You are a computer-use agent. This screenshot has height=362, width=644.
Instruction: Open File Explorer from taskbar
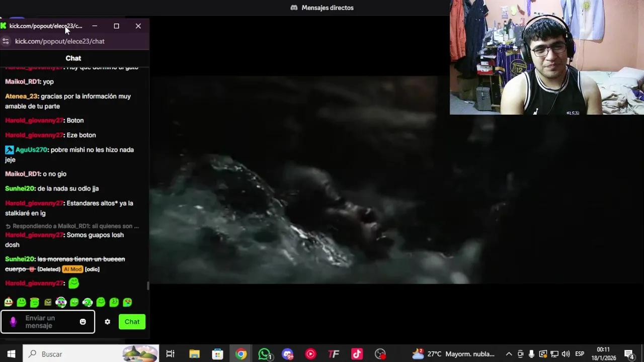pyautogui.click(x=194, y=354)
